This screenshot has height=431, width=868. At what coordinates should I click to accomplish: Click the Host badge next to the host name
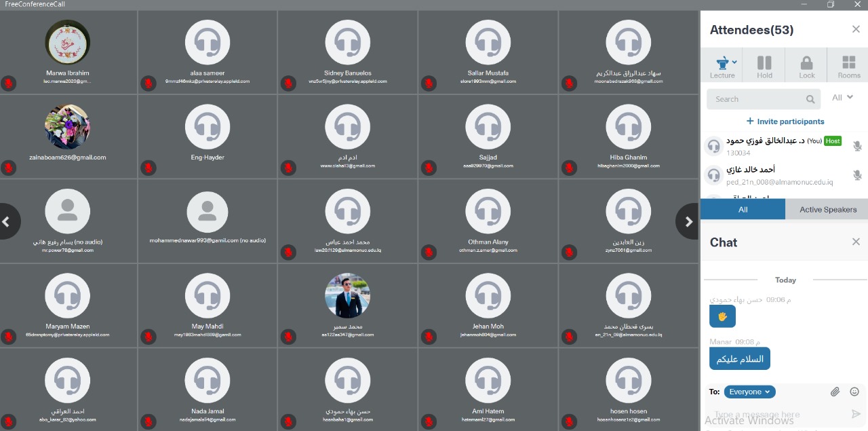point(833,141)
